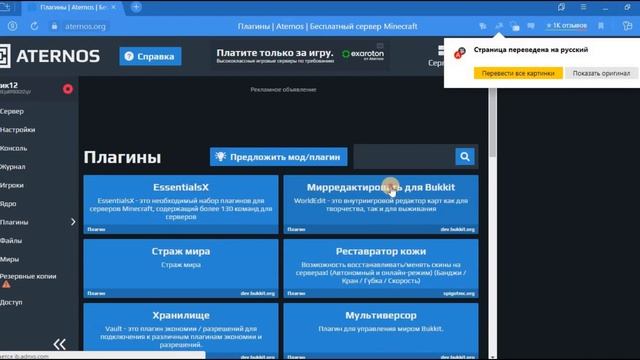Click the 1К отзывов reviews link
Image resolution: width=640 pixels, height=360 pixels.
coord(567,26)
